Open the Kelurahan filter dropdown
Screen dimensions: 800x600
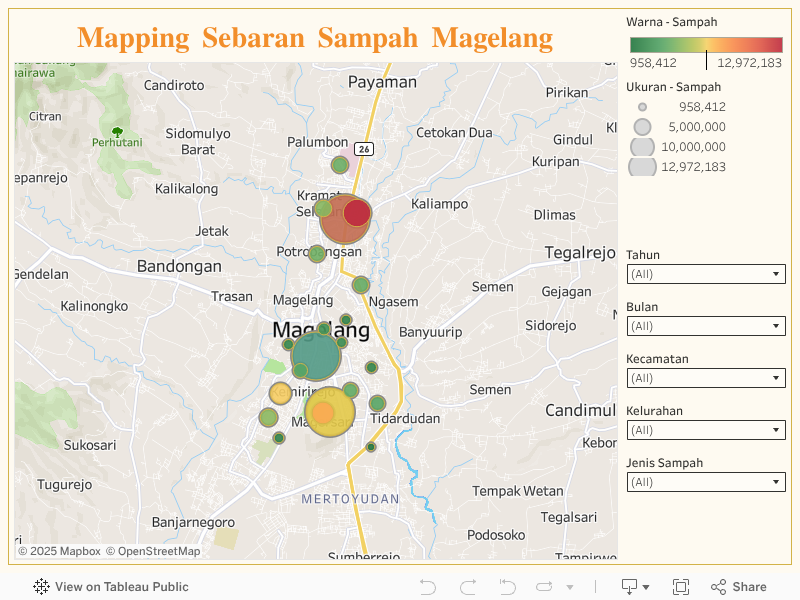pos(706,430)
